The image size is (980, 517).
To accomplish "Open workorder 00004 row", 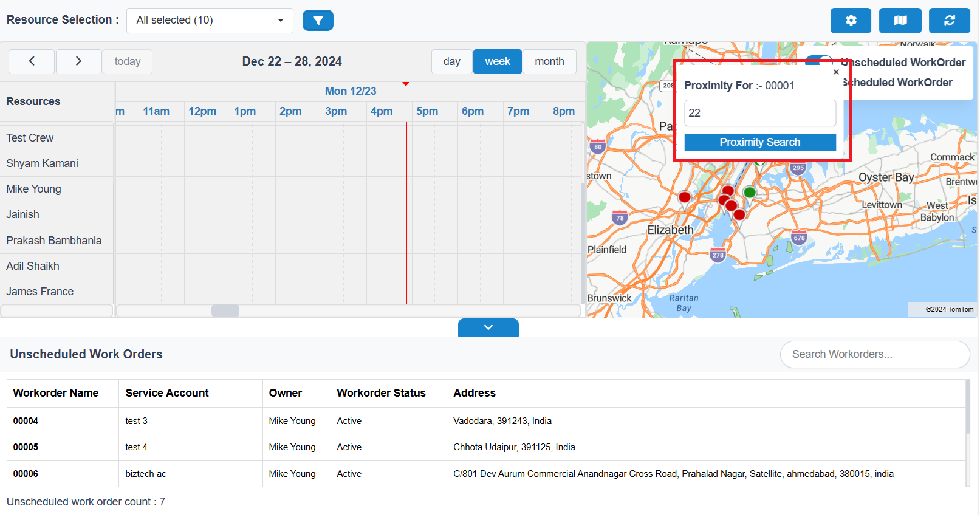I will (x=486, y=421).
